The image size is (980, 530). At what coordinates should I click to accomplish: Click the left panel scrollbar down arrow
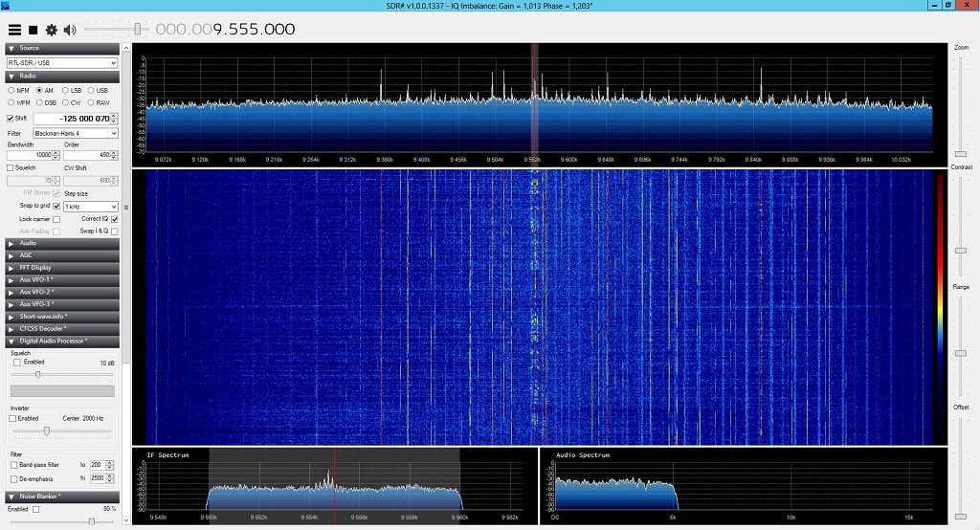(126, 520)
